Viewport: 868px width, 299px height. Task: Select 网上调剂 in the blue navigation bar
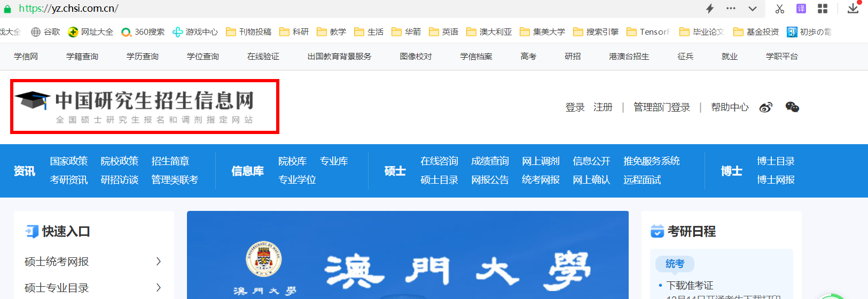pyautogui.click(x=541, y=161)
